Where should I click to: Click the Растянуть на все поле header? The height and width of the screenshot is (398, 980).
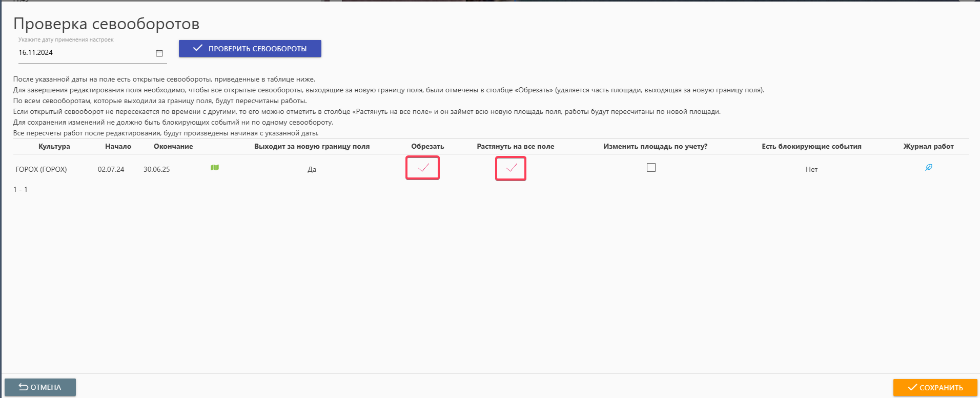click(515, 147)
